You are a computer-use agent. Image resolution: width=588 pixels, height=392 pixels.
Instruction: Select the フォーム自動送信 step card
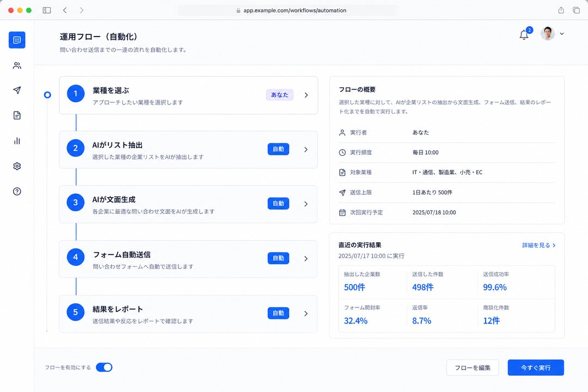(188, 259)
